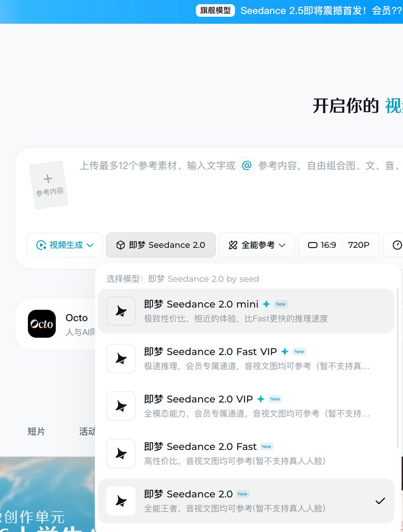Click the Seedance 2.0 mini model logo icon
Viewport: 403px width, 532px height.
coord(121,311)
